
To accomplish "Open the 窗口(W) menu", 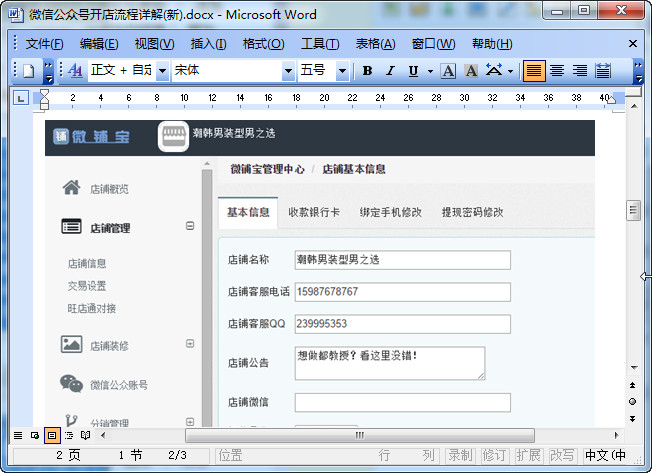I will [433, 44].
